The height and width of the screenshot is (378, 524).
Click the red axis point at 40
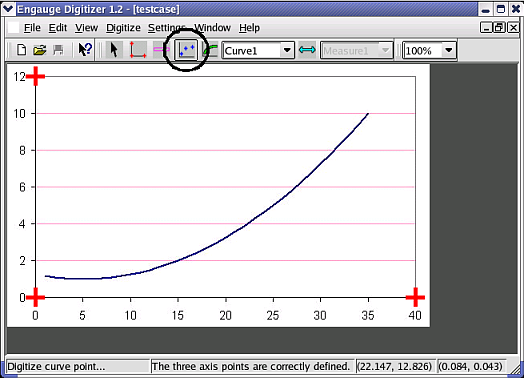tap(415, 297)
